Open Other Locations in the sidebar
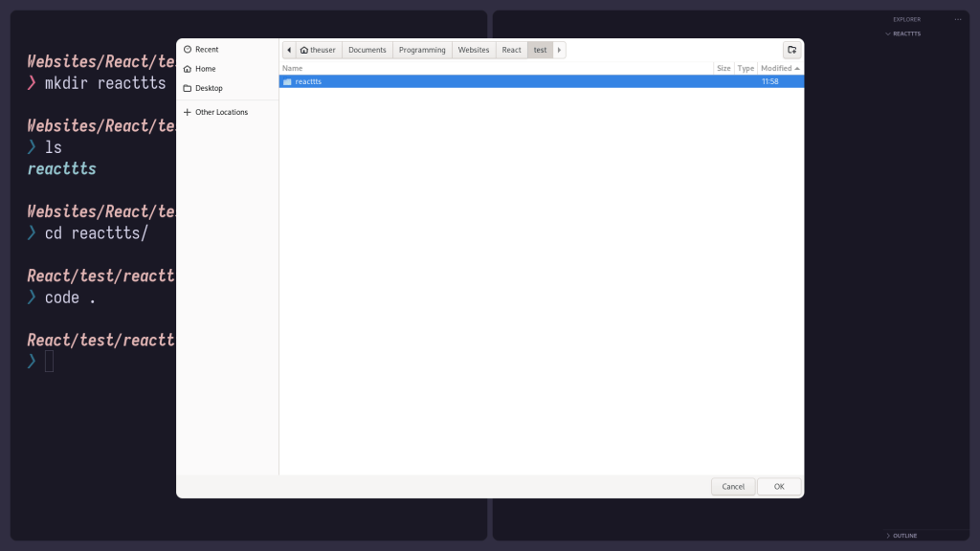 pyautogui.click(x=220, y=112)
